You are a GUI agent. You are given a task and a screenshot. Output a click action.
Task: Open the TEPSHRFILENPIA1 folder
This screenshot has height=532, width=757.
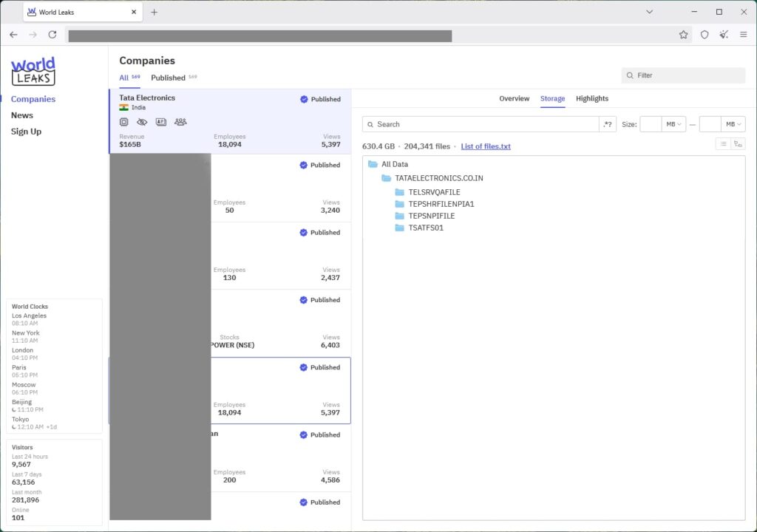[x=435, y=204]
